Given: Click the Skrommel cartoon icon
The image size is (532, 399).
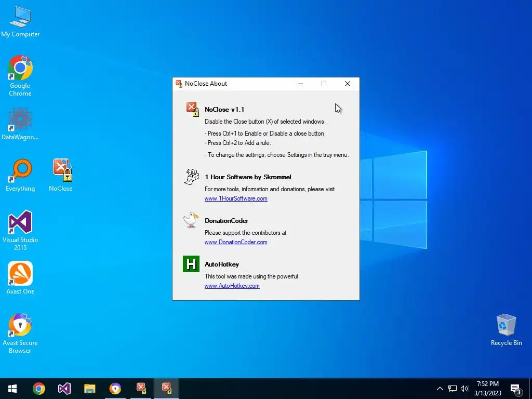Looking at the screenshot, I should click(x=192, y=177).
